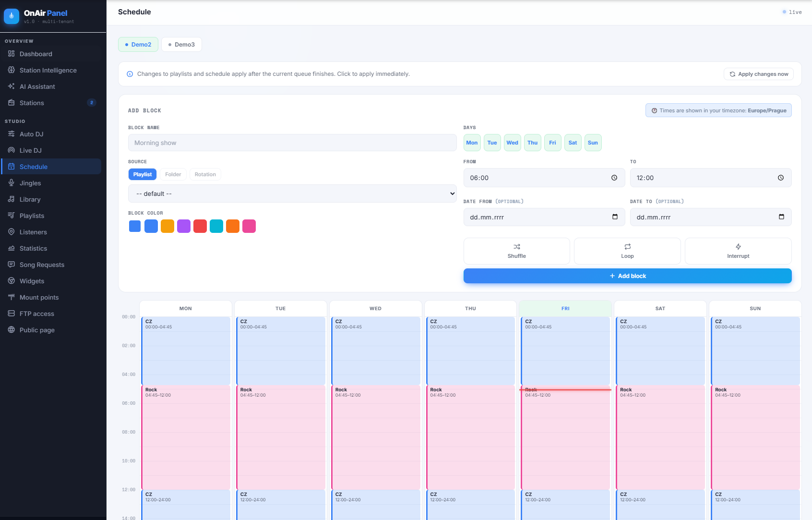Toggle Tue day selector
This screenshot has width=812, height=520.
(x=492, y=143)
